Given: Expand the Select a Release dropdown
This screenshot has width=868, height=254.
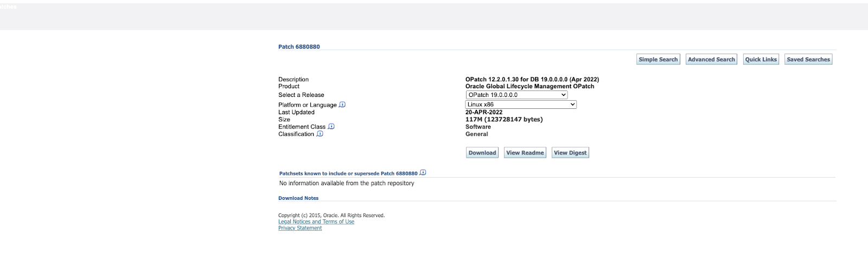Looking at the screenshot, I should coord(516,95).
